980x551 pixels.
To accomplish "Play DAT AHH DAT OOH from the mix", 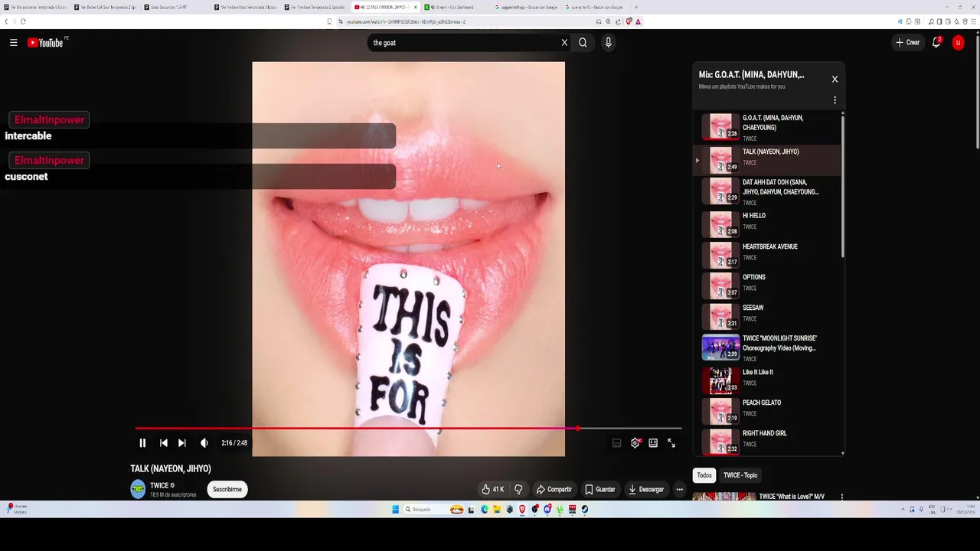I will pyautogui.click(x=767, y=191).
